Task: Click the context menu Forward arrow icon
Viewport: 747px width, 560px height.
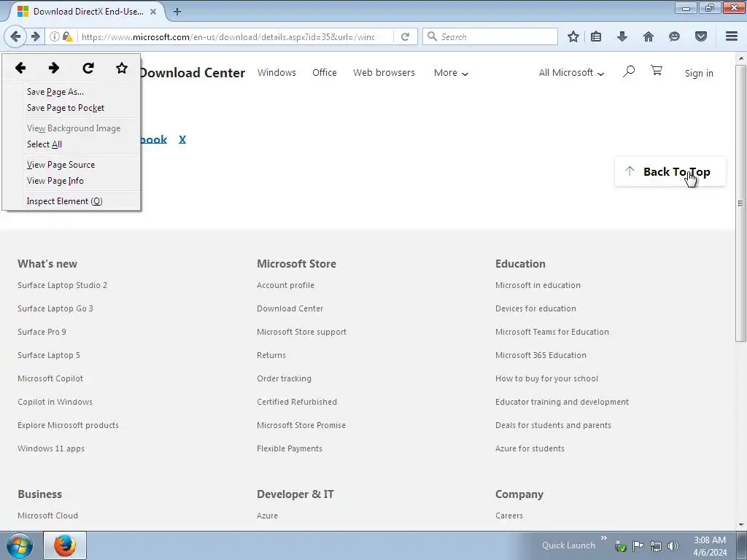Action: (x=54, y=68)
